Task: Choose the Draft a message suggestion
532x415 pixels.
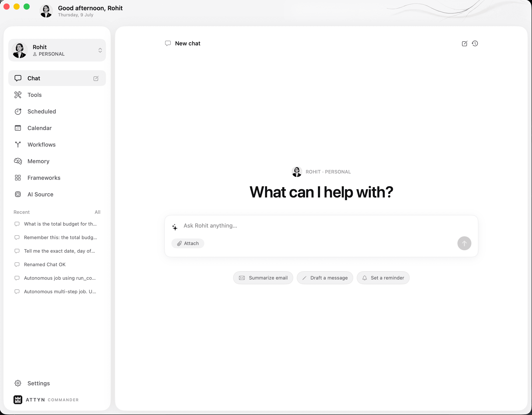Action: click(325, 278)
